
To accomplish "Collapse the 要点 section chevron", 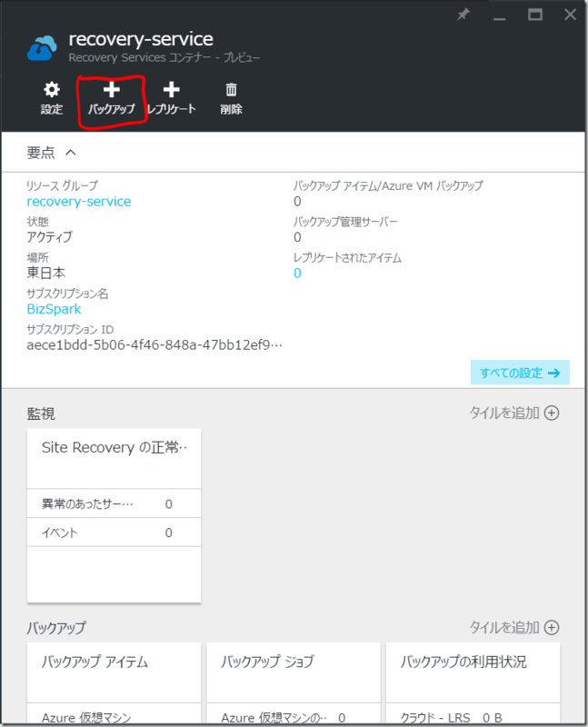I will [x=71, y=152].
